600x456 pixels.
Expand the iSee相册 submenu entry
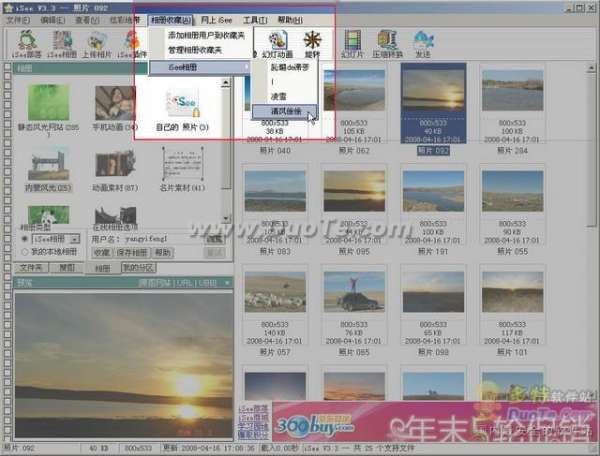[199, 68]
